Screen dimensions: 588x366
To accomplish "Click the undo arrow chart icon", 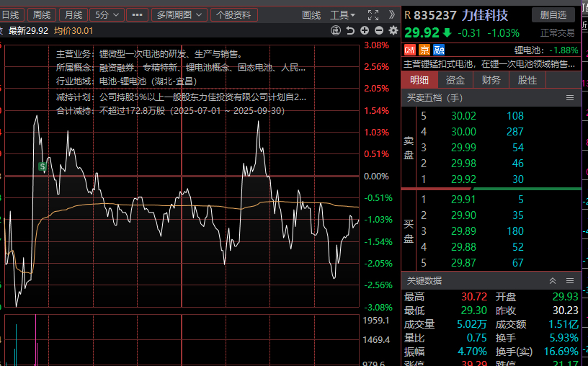I will coord(350,31).
